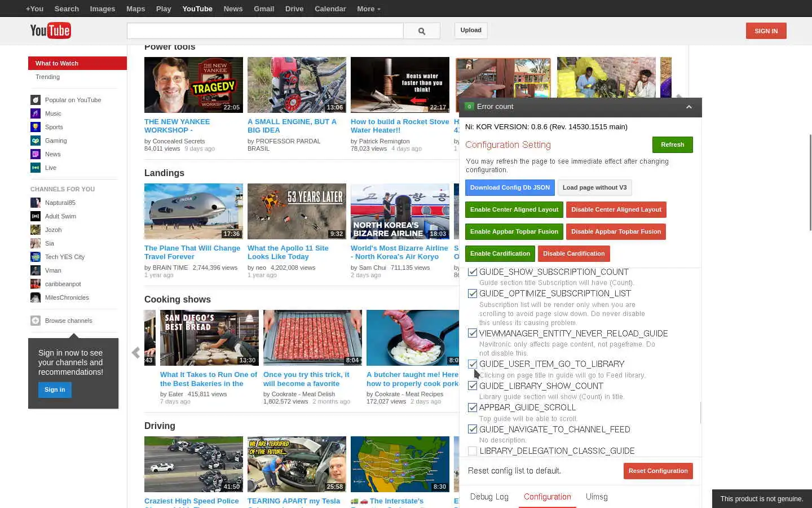Click the Live guide icon
Viewport: 812px width, 508px height.
(x=36, y=168)
